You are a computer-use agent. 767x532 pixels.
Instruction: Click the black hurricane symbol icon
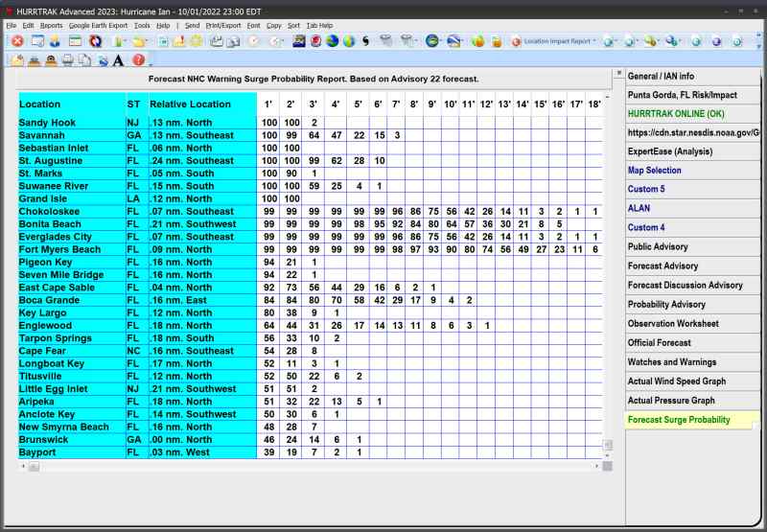click(x=365, y=41)
